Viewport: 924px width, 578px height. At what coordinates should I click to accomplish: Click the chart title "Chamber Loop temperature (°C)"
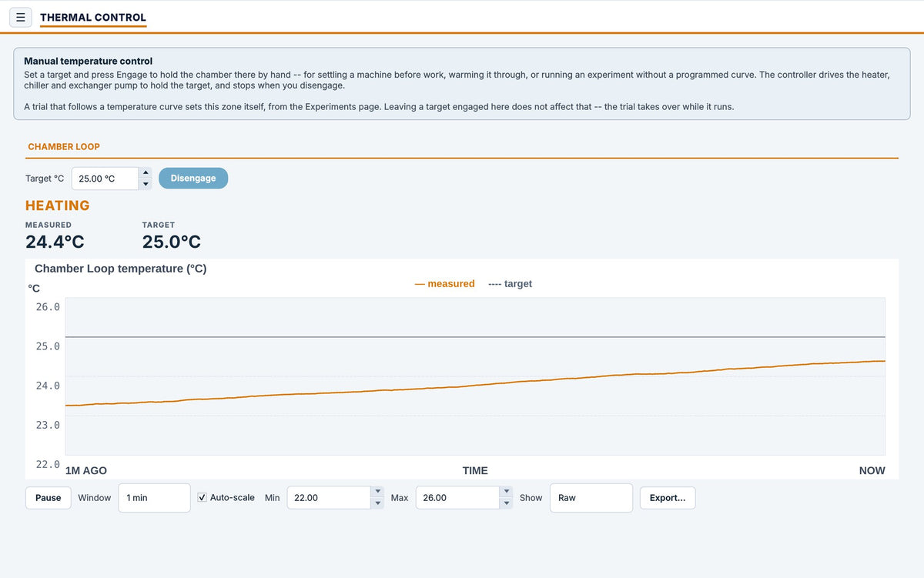pos(121,269)
